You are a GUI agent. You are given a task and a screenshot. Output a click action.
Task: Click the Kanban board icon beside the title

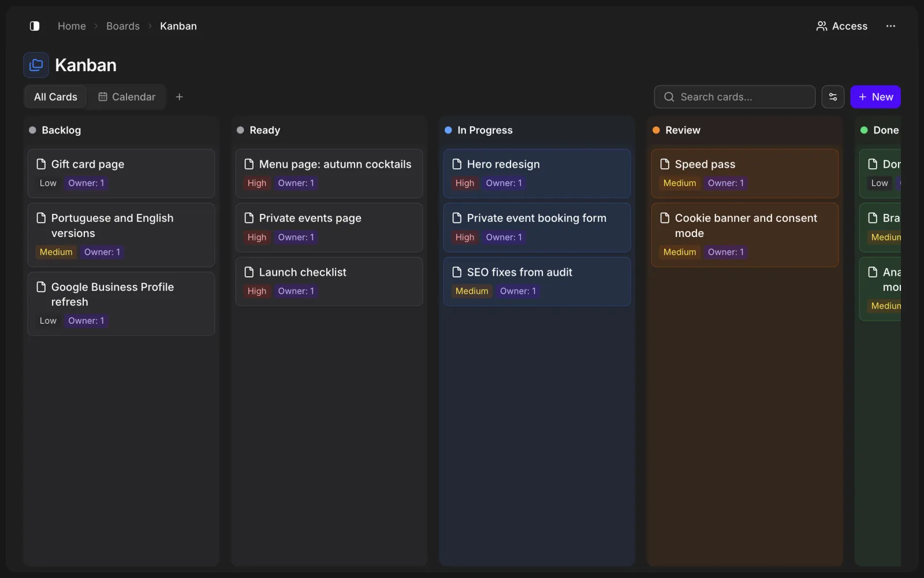(36, 65)
